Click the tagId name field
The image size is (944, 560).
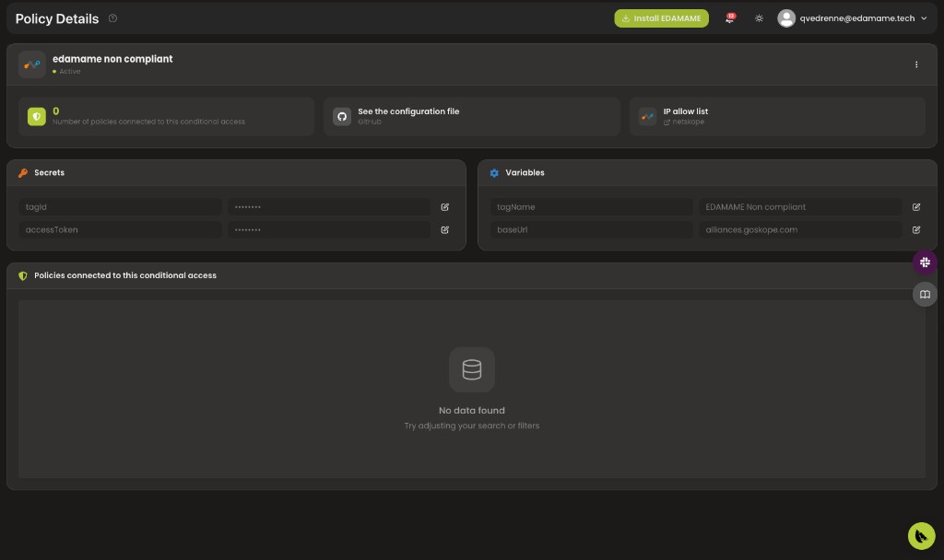pos(120,207)
